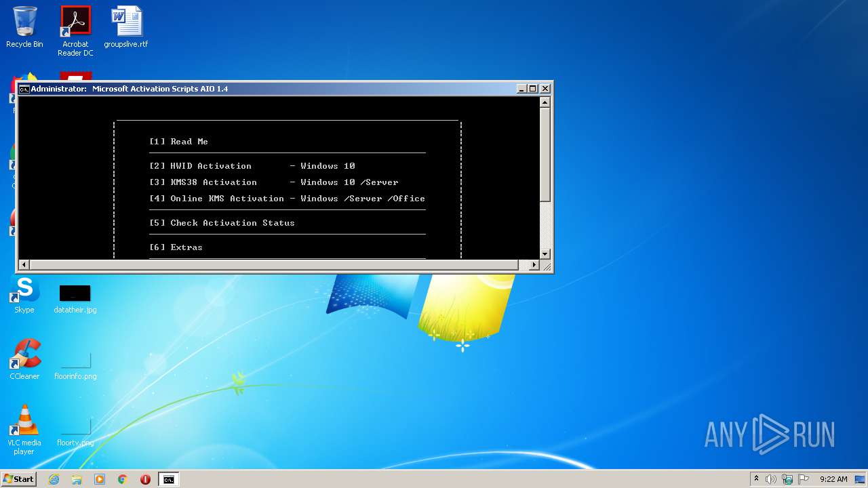The image size is (868, 488).
Task: Maximize the Activation Scripts window
Action: tap(533, 89)
